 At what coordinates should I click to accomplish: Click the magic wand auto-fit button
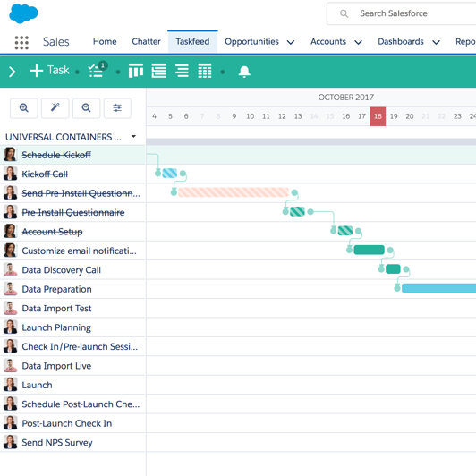pyautogui.click(x=55, y=107)
